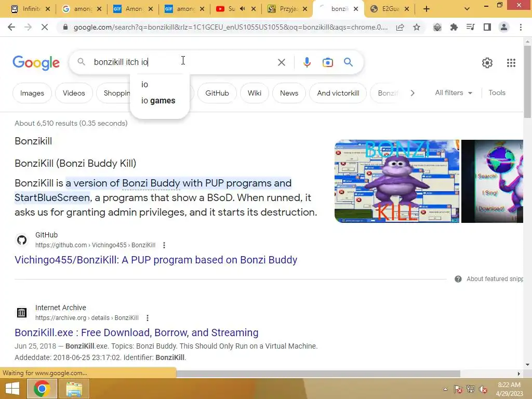This screenshot has width=532, height=399.
Task: View site information via the lock icon
Action: click(x=65, y=27)
